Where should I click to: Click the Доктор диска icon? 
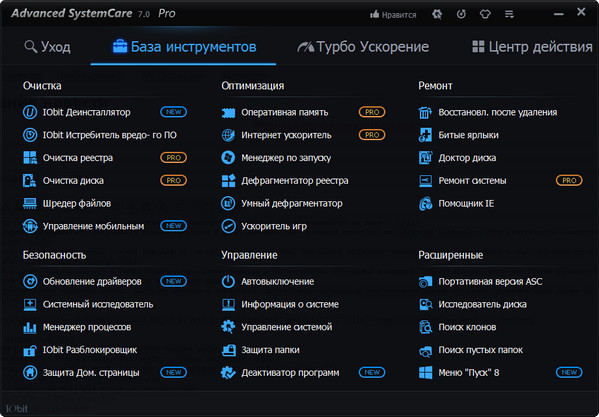point(425,158)
